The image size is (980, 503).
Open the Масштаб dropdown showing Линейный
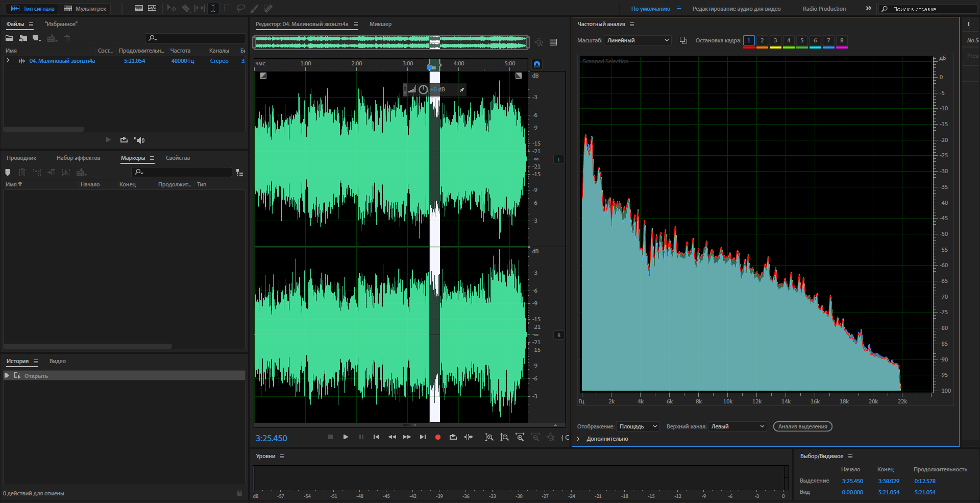tap(638, 40)
